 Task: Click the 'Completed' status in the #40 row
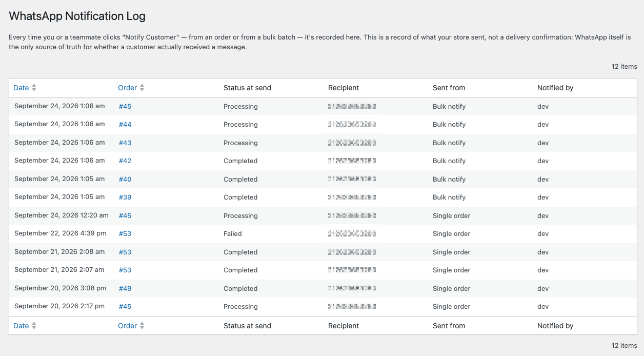pyautogui.click(x=240, y=179)
